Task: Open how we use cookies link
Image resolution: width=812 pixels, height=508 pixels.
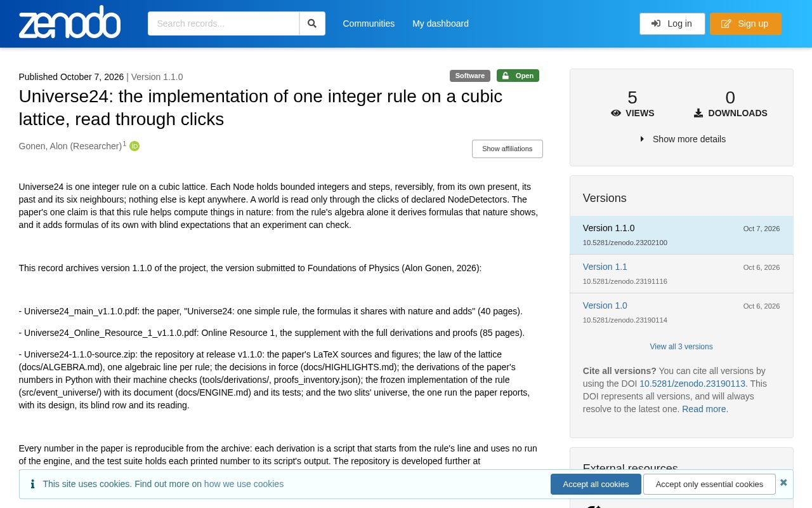Action: point(244,484)
